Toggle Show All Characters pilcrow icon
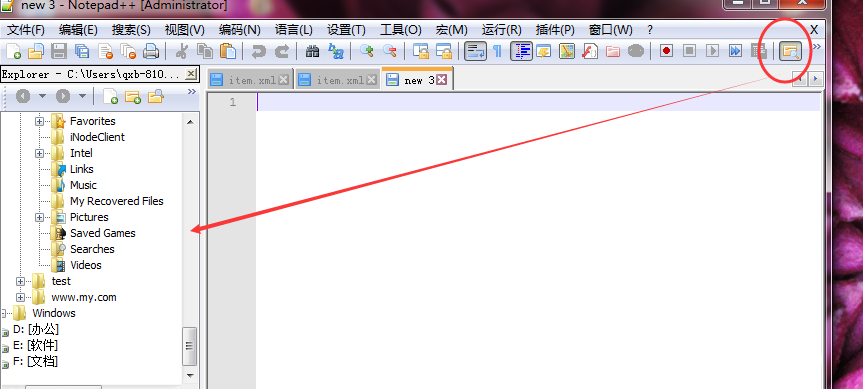Viewport: 863px width, 389px height. pyautogui.click(x=498, y=51)
